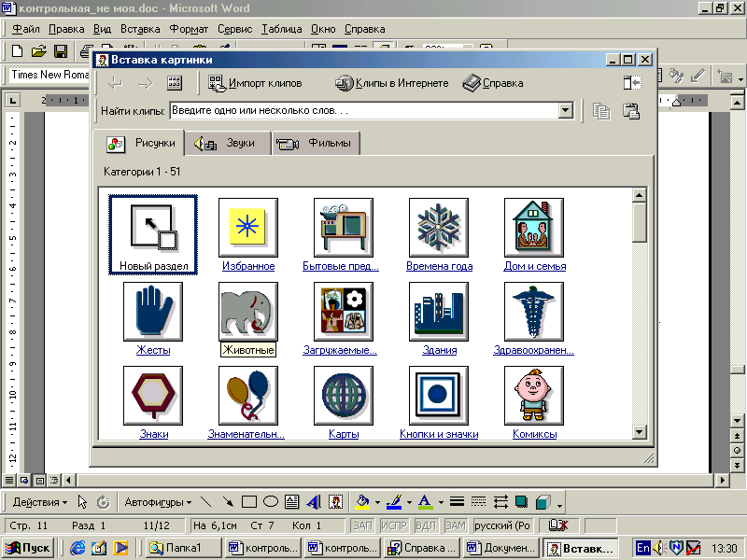Screen dimensions: 747x560
Task: Click the Oval tool in drawing toolbar
Action: [271, 502]
